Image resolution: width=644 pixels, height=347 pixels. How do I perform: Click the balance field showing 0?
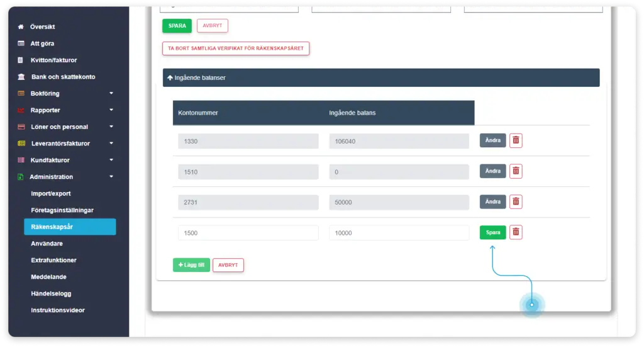click(x=399, y=172)
